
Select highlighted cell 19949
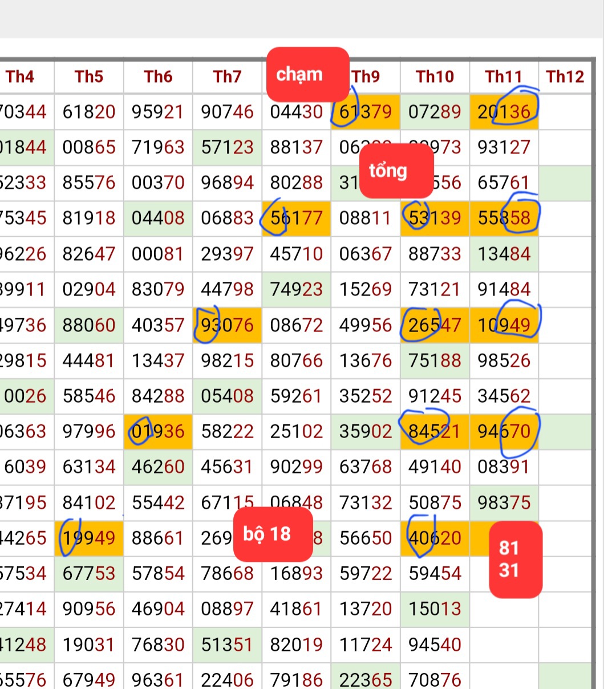click(89, 538)
